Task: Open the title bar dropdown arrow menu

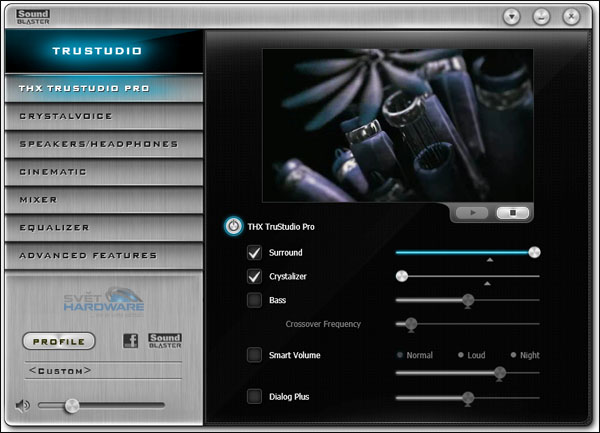Action: coord(512,17)
